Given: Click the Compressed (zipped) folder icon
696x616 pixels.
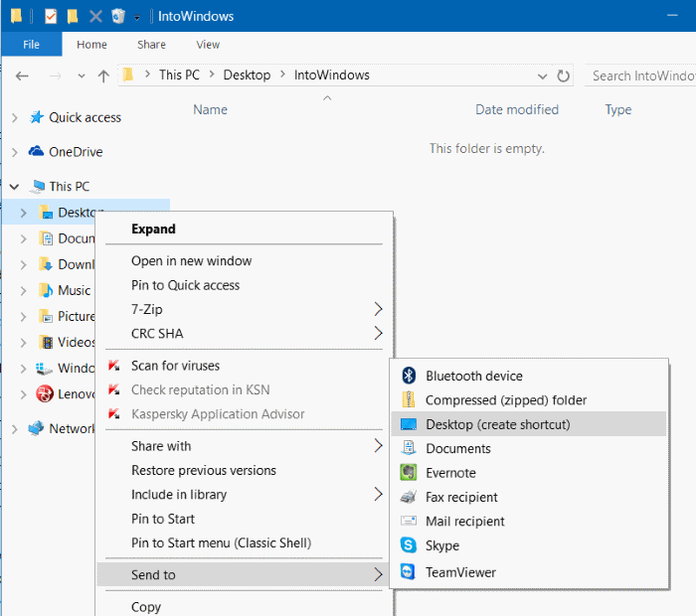Looking at the screenshot, I should pos(408,400).
